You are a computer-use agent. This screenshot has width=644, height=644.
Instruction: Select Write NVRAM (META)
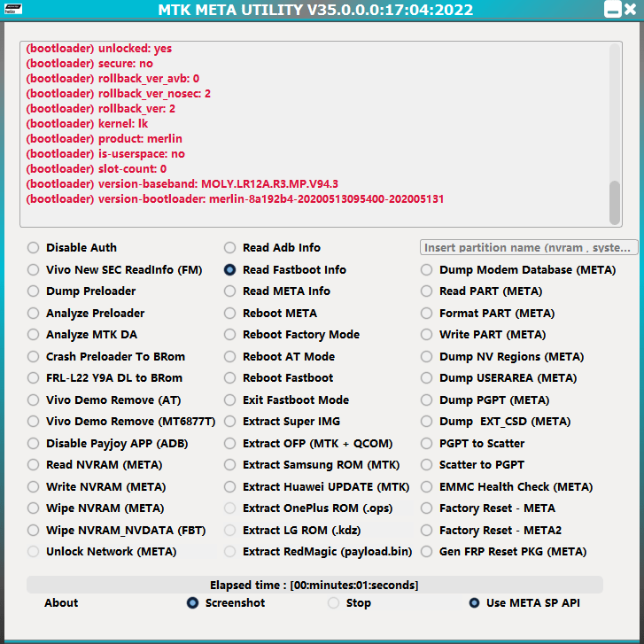pyautogui.click(x=34, y=487)
